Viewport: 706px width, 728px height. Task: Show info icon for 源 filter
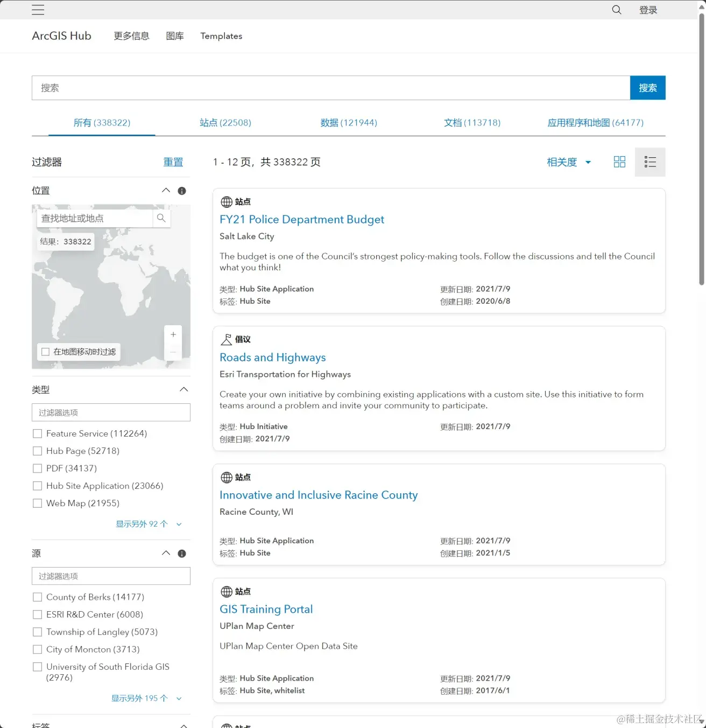pos(182,554)
